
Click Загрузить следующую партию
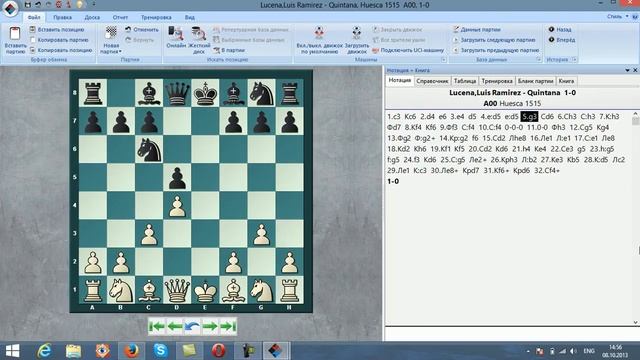(494, 40)
